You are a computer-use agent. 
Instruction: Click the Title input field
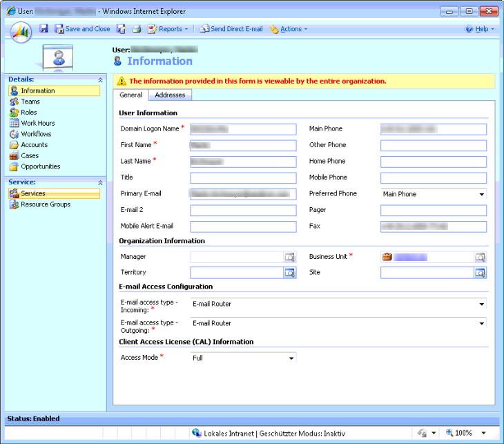(x=243, y=178)
